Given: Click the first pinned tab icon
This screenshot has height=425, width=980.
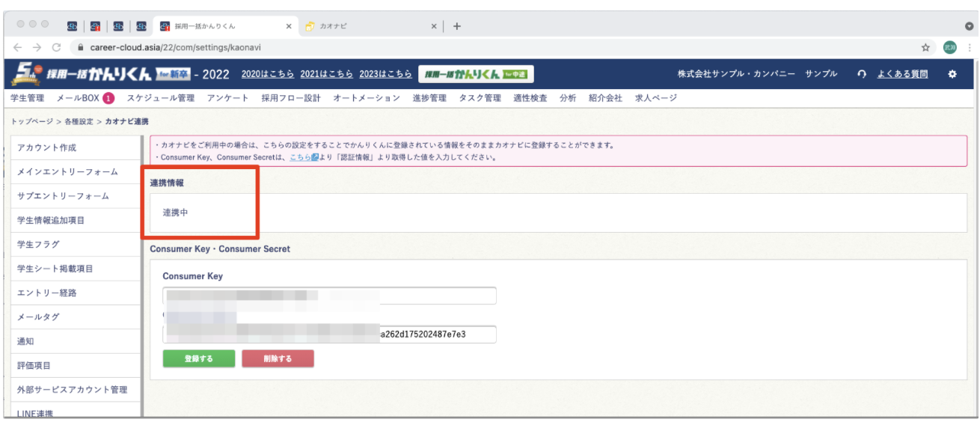Looking at the screenshot, I should 72,25.
